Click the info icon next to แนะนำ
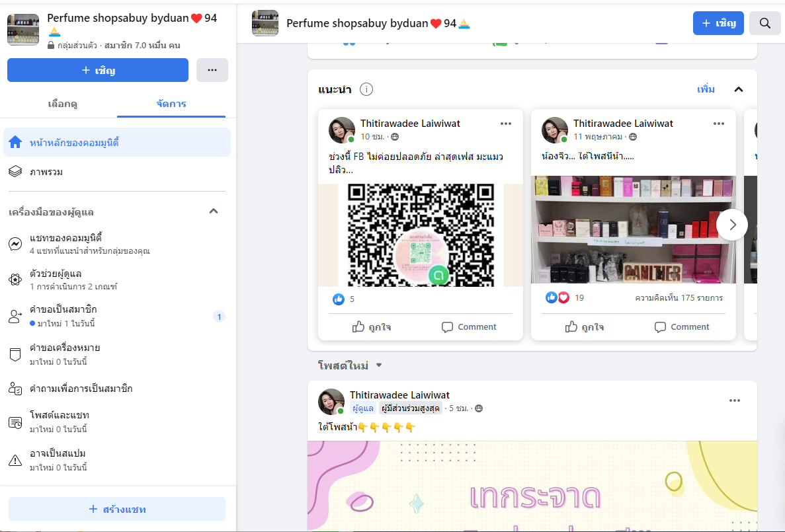785x532 pixels. [366, 90]
